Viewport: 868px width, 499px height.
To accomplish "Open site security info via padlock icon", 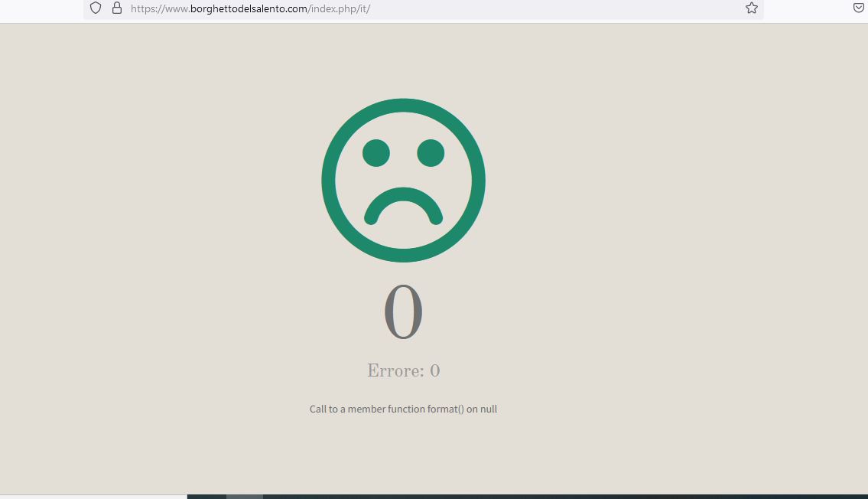I will pos(117,8).
